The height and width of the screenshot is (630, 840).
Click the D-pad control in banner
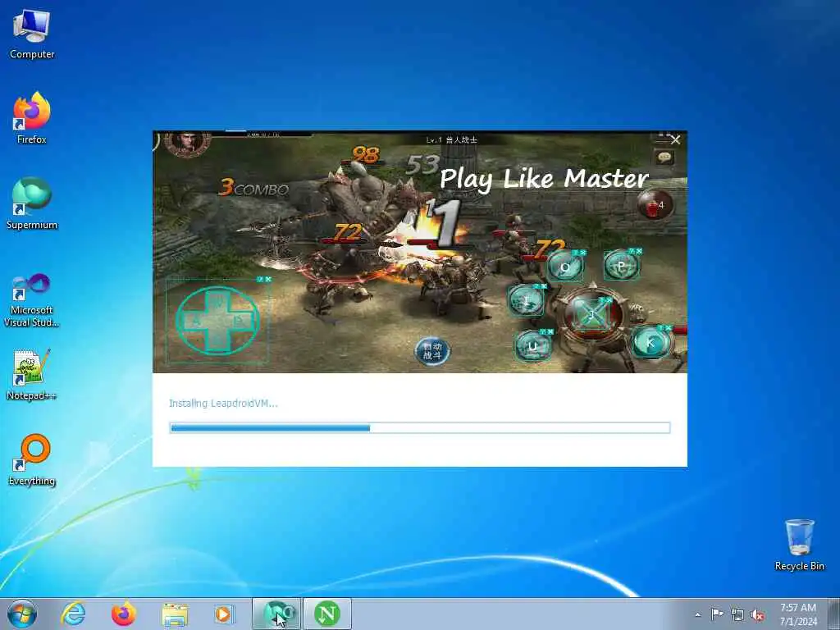click(217, 321)
